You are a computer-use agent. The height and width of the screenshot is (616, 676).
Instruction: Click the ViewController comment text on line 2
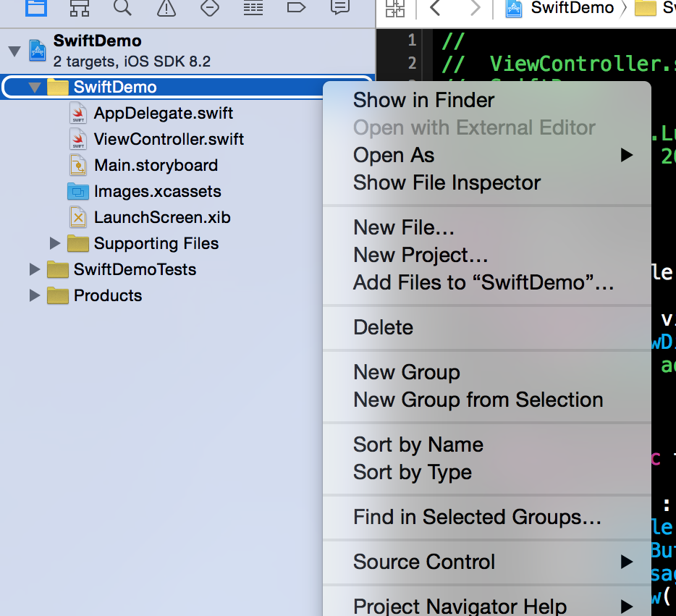pyautogui.click(x=583, y=64)
